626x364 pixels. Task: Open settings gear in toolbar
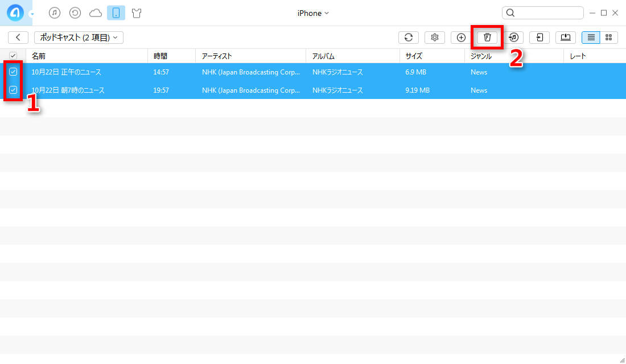pos(434,37)
